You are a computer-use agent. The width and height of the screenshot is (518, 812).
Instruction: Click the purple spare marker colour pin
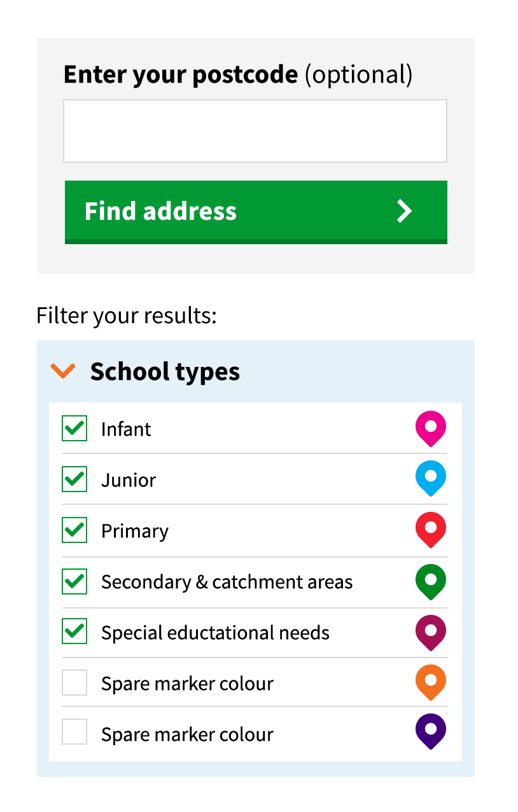tap(430, 731)
